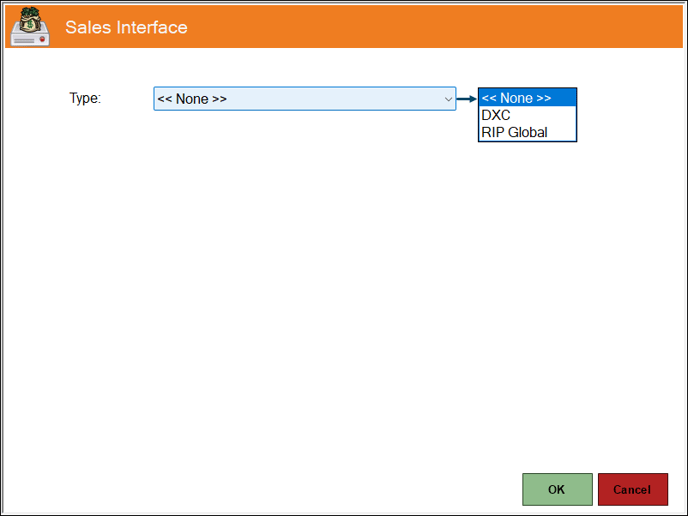Click the Type: field label
Viewport: 688px width, 516px height.
(85, 98)
